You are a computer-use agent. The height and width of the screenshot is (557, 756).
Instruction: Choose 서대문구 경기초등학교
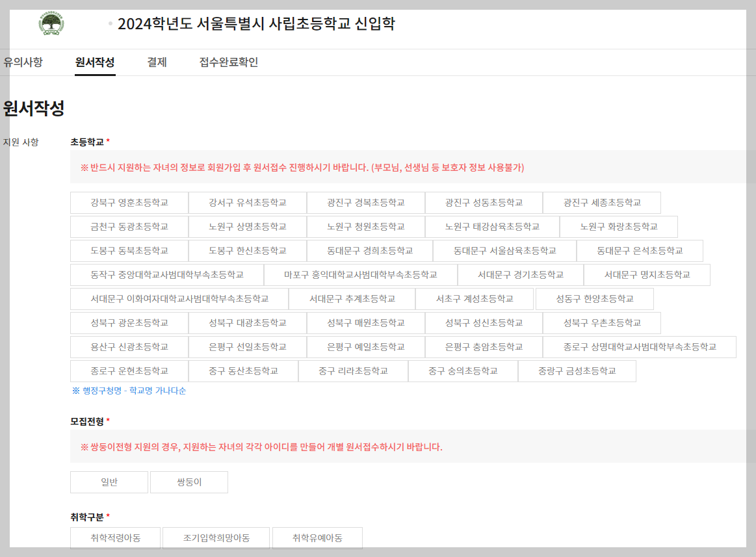coord(521,275)
